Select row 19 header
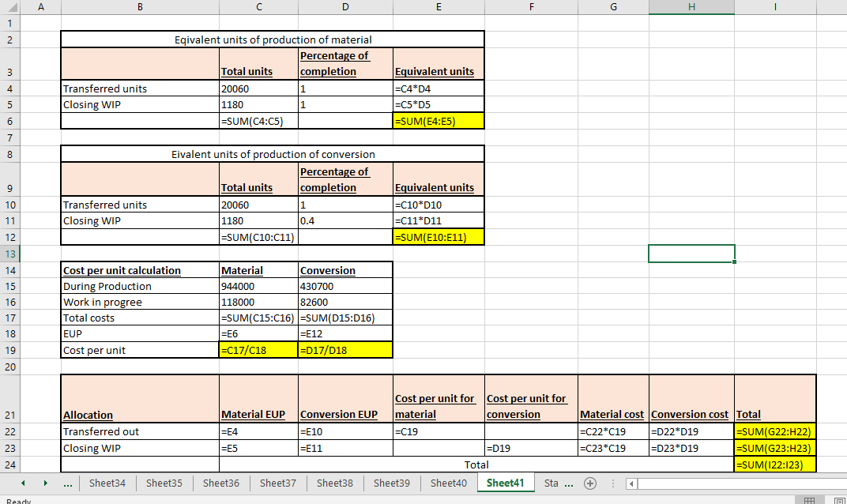 [x=10, y=350]
